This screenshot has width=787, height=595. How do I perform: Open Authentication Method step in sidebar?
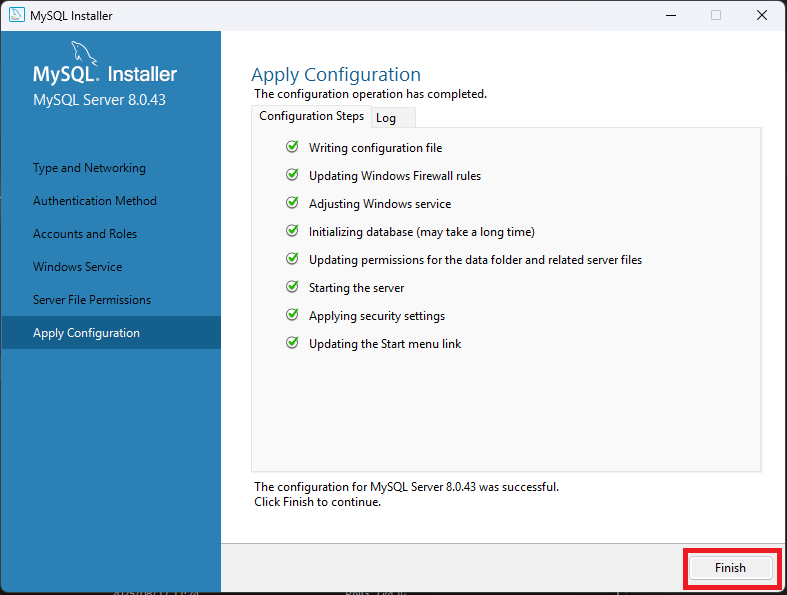pyautogui.click(x=95, y=201)
